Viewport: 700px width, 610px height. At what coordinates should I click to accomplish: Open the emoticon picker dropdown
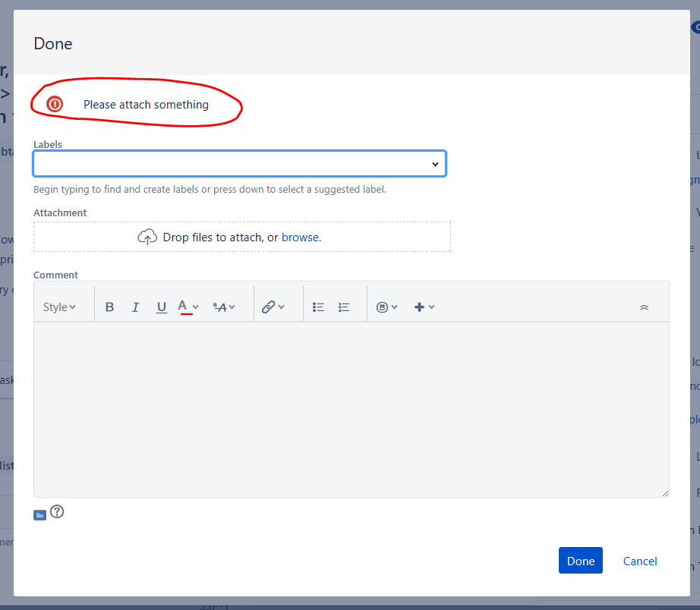point(386,307)
